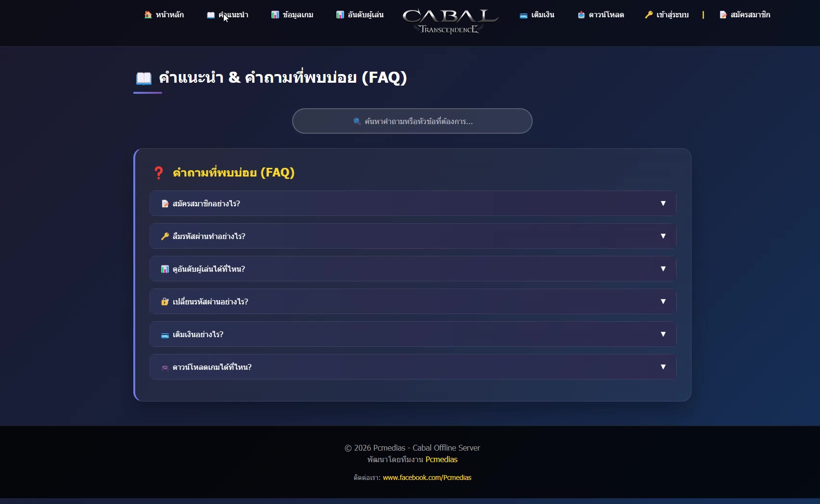Image resolution: width=820 pixels, height=504 pixels.
Task: Click the red question mark FAQ icon
Action: [x=158, y=173]
